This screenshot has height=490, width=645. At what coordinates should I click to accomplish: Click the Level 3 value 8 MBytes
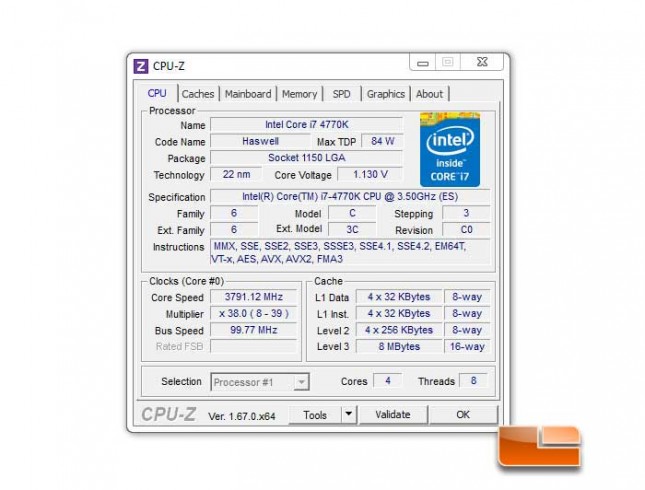click(399, 346)
